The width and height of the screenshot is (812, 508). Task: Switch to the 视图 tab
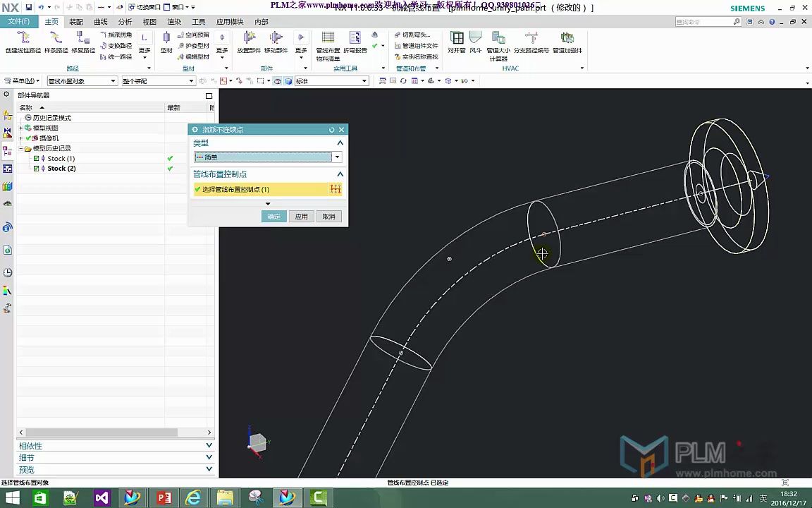[x=149, y=22]
